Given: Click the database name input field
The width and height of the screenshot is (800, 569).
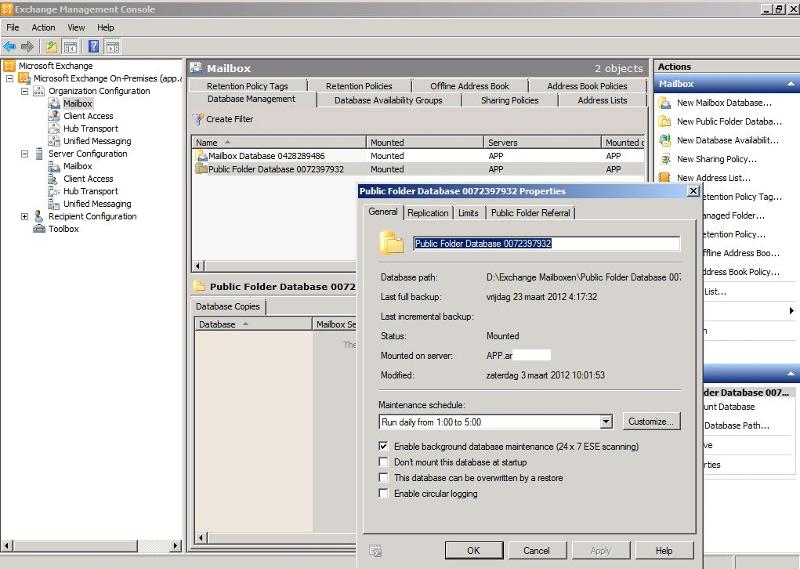Looking at the screenshot, I should coord(546,243).
